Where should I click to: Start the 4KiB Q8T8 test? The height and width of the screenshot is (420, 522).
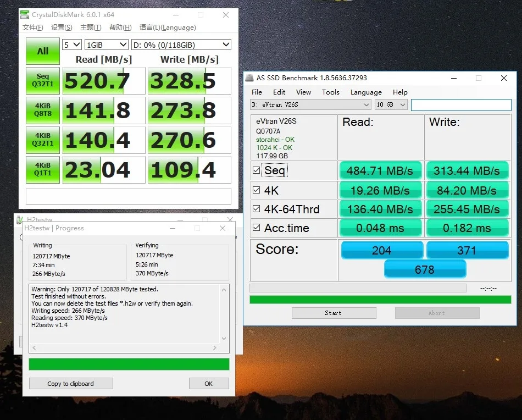click(43, 110)
